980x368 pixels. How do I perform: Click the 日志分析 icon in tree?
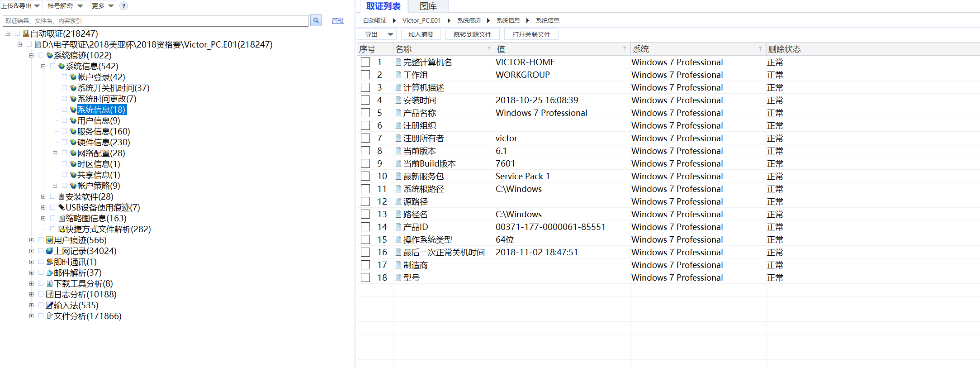click(x=49, y=294)
